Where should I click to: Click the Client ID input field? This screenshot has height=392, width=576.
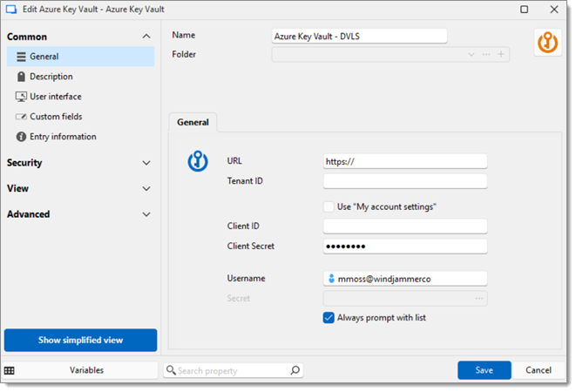405,226
